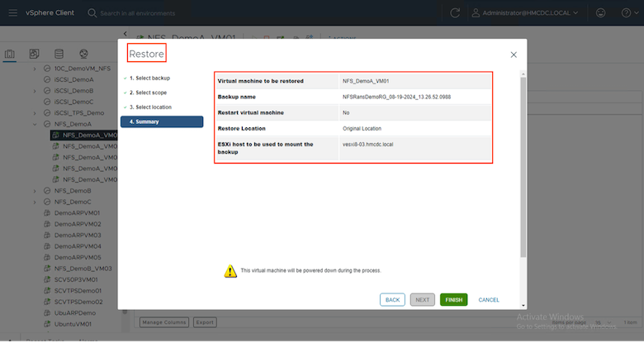Click the Original Location value
Screen dimensions: 644x343
tap(362, 129)
